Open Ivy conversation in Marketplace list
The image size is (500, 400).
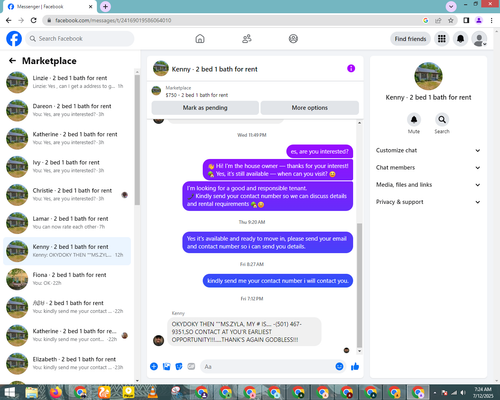(67, 166)
